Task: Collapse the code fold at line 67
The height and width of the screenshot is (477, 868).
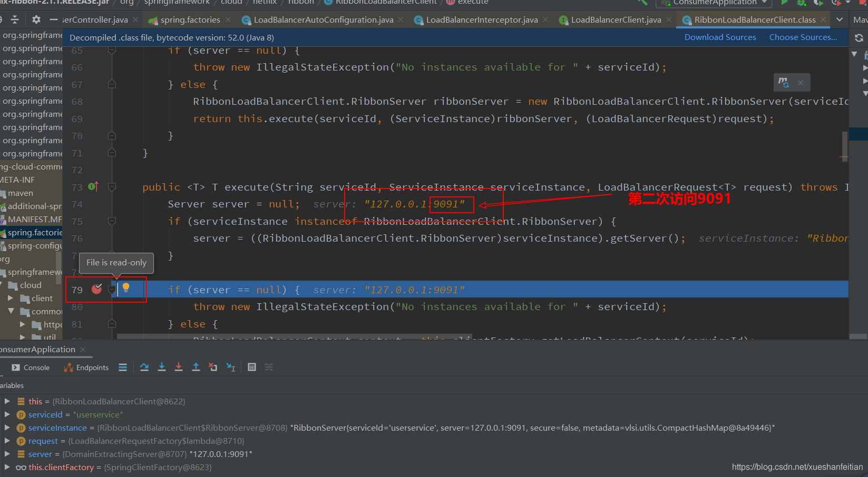Action: pos(112,84)
